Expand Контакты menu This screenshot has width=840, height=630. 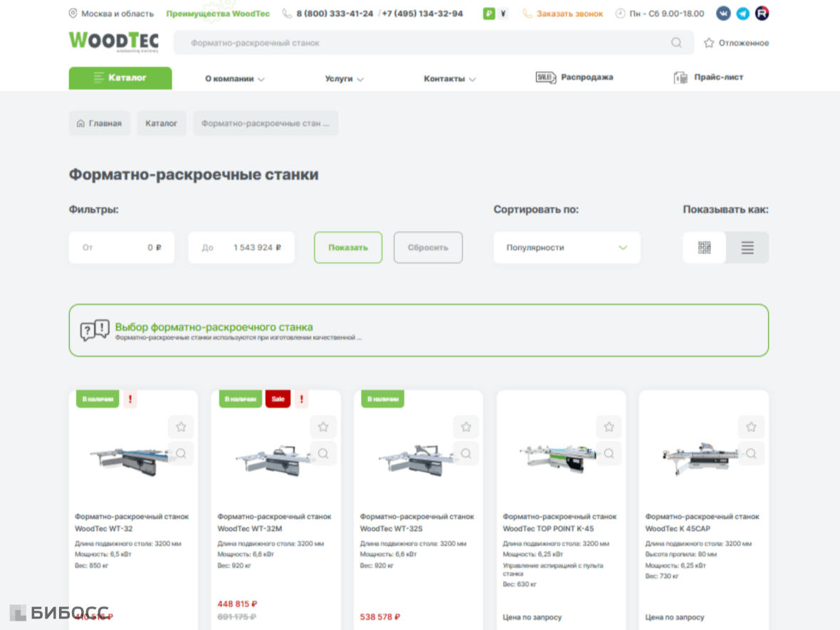(x=449, y=79)
